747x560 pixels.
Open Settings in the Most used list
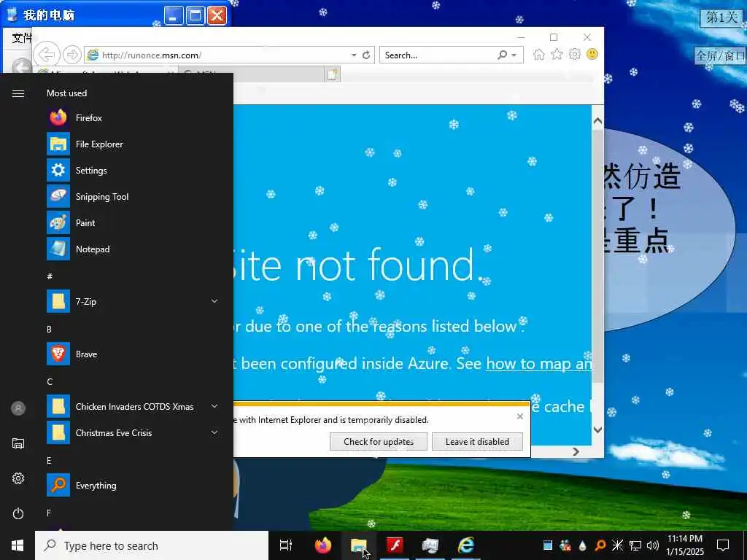(133, 170)
